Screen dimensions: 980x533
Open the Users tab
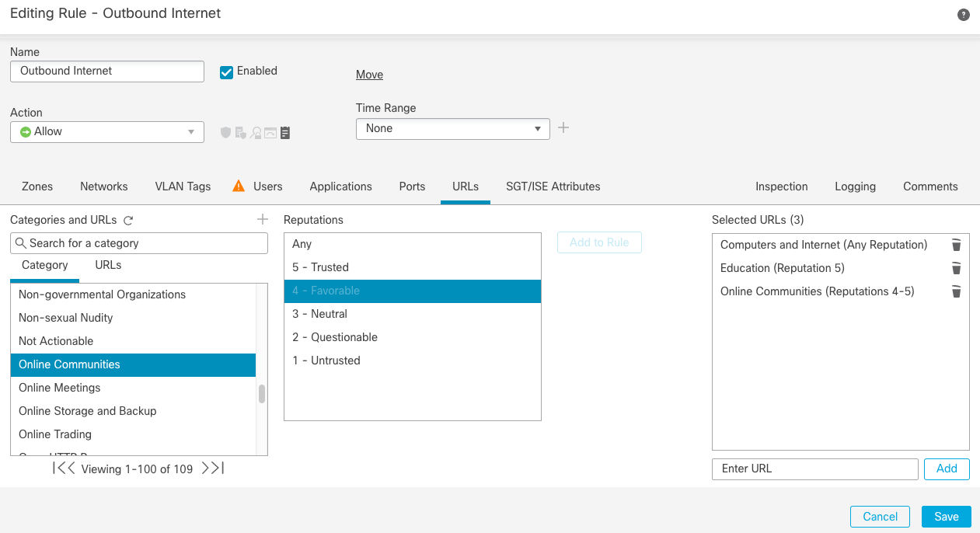tap(268, 186)
